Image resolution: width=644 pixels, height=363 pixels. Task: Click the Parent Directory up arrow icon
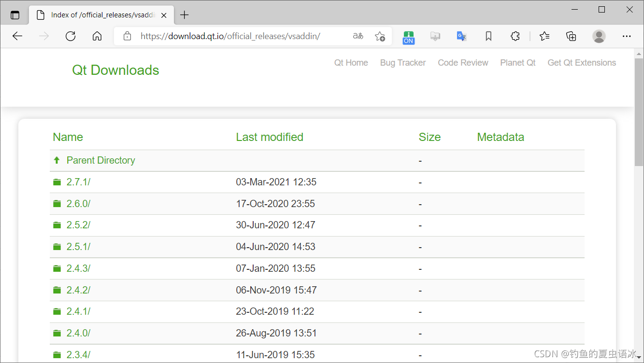(x=57, y=160)
